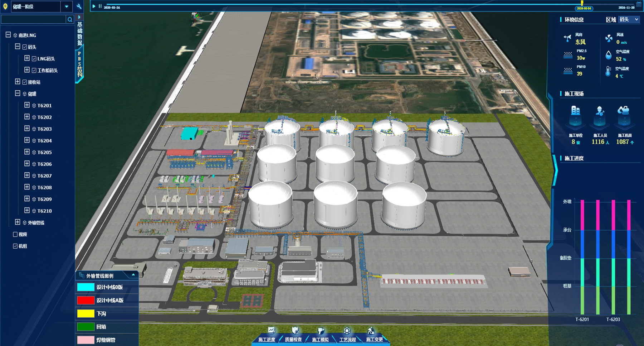Click the search magnifier icon
This screenshot has width=644, height=346.
pyautogui.click(x=70, y=19)
